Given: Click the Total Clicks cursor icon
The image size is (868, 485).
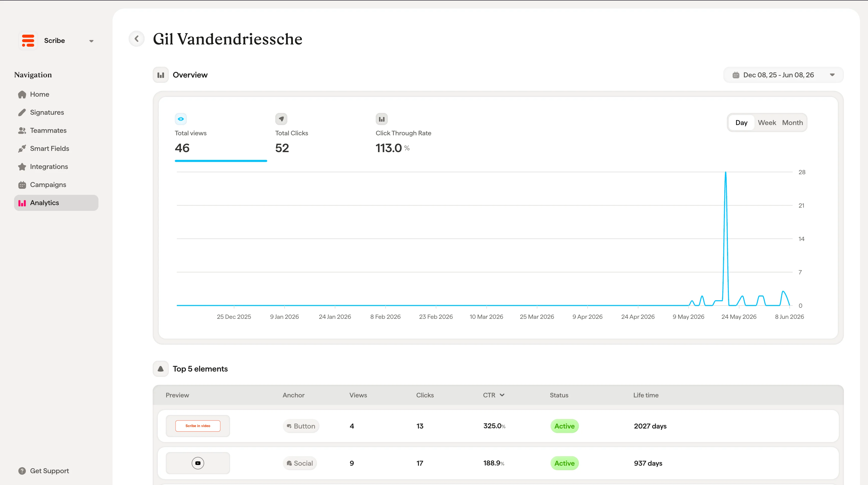Looking at the screenshot, I should click(x=281, y=119).
